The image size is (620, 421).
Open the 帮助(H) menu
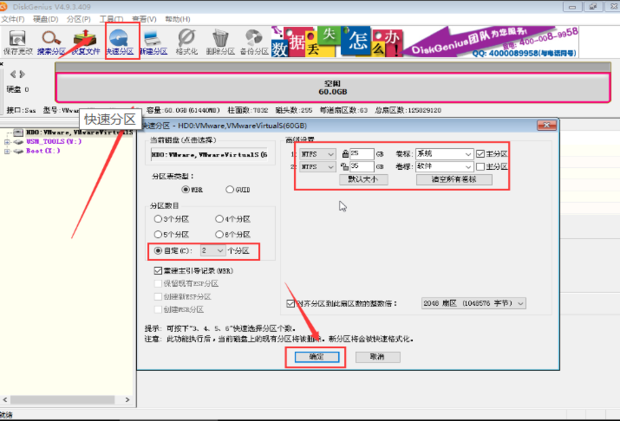(178, 19)
